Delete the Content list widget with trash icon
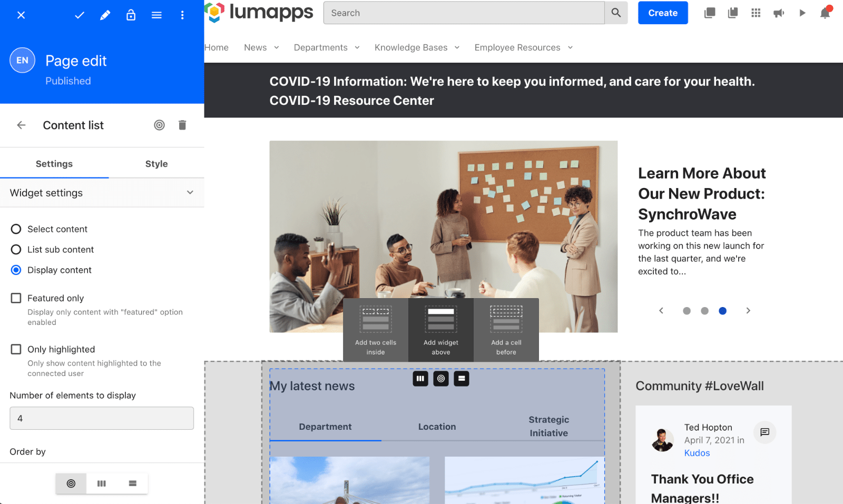 coord(182,125)
